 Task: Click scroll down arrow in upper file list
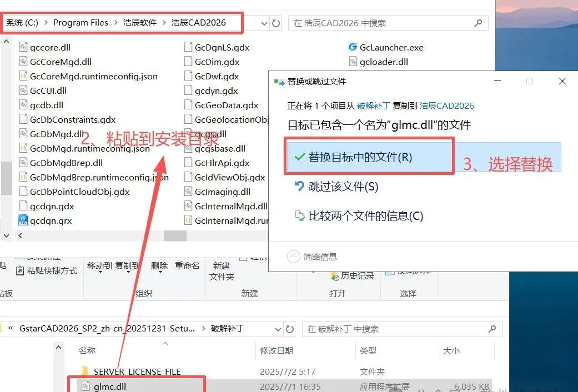(x=6, y=235)
